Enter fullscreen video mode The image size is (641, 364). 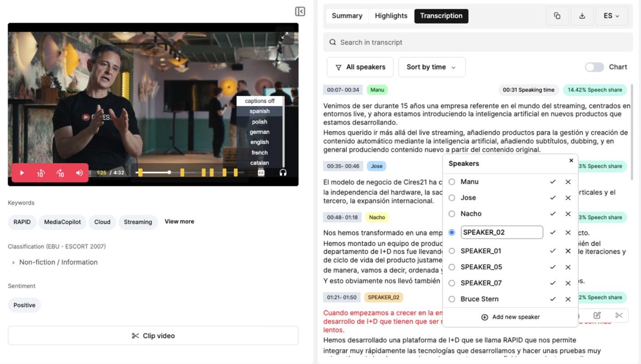tap(285, 36)
